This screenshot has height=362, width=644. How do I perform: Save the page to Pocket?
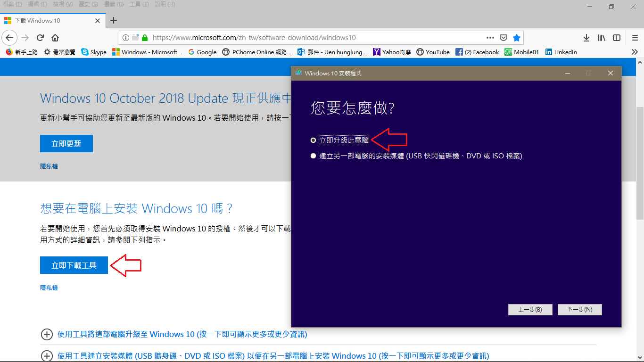click(x=504, y=38)
